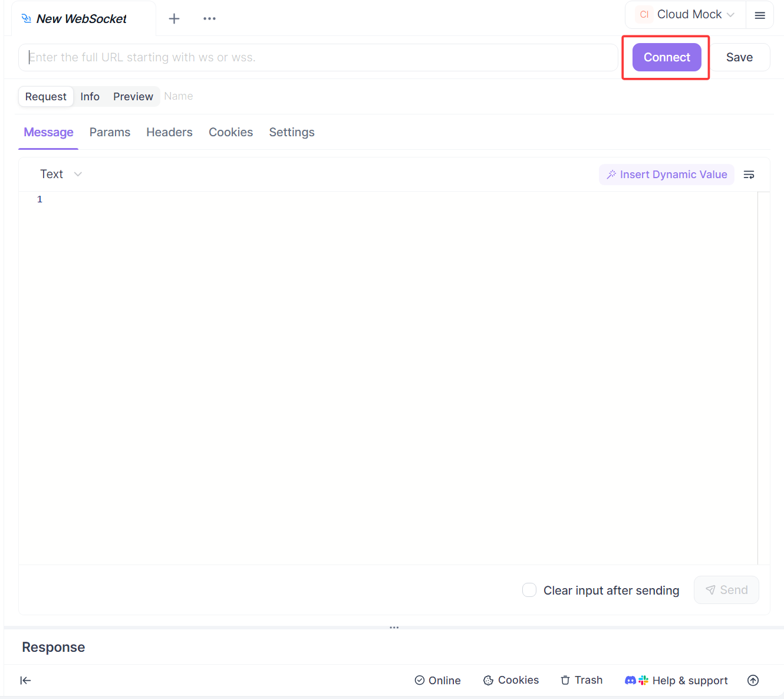Switch to the Params tab
The width and height of the screenshot is (784, 699).
coord(110,132)
